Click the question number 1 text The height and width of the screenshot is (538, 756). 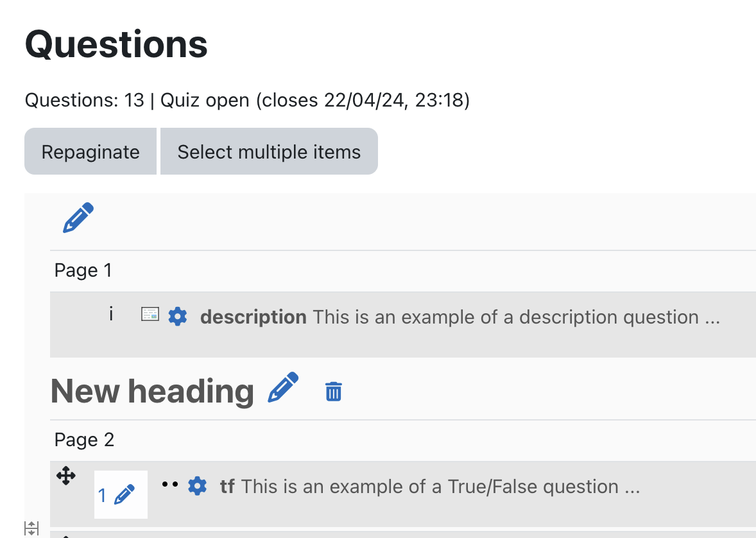click(x=102, y=496)
